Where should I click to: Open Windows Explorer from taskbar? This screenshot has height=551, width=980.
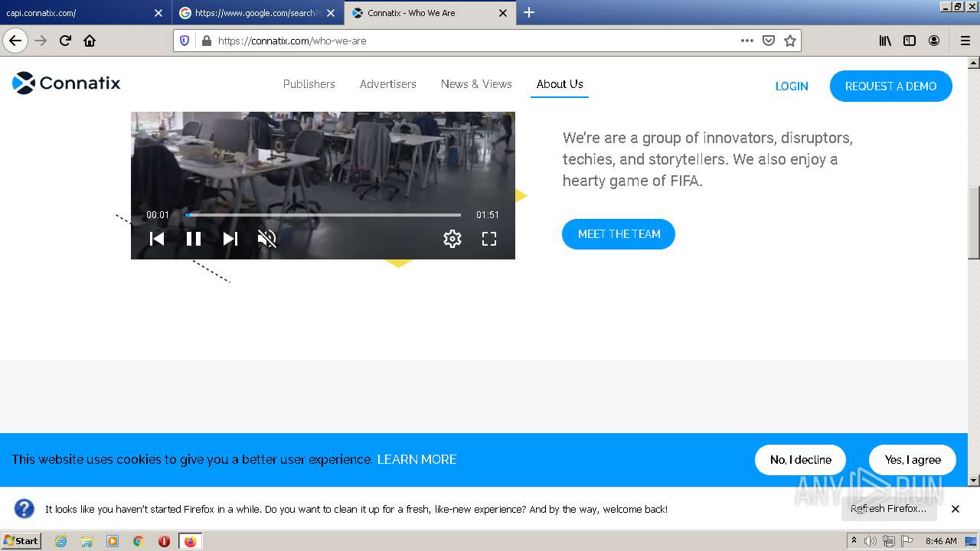tap(87, 541)
